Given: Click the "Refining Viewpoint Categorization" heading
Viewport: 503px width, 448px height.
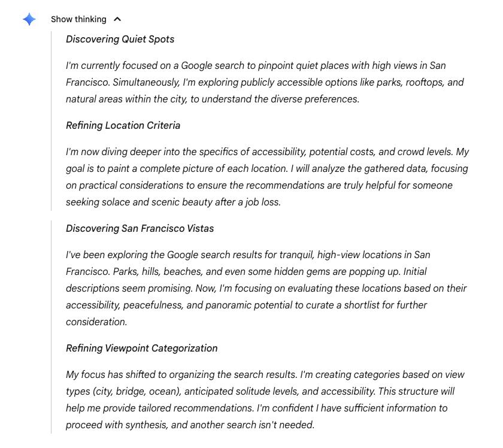Looking at the screenshot, I should (x=141, y=349).
